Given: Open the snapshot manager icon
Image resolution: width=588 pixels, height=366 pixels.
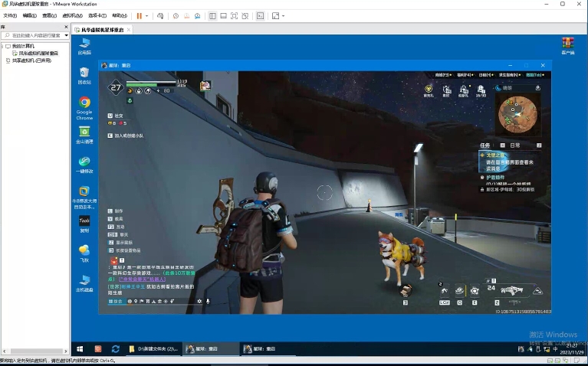Looking at the screenshot, I should coord(197,16).
